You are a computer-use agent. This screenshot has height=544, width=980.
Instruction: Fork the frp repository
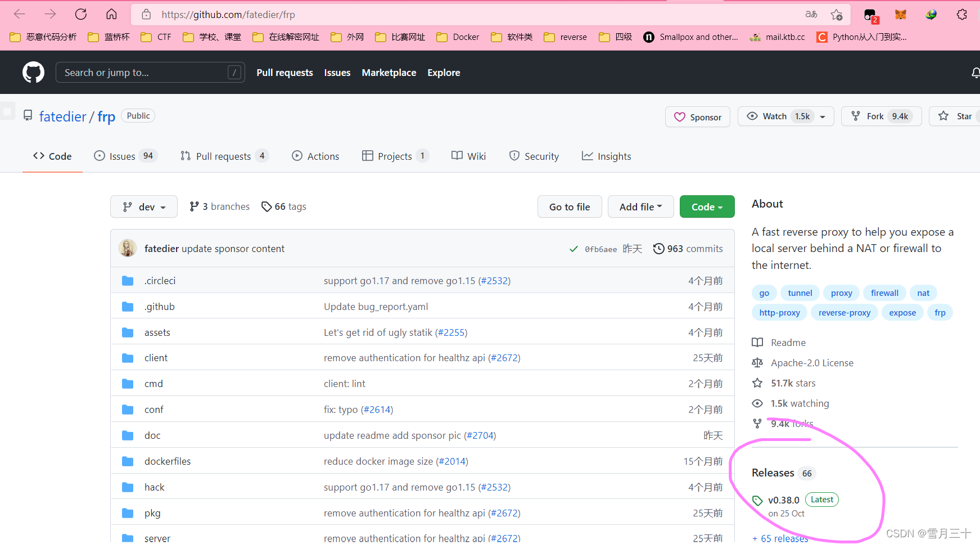pos(881,116)
